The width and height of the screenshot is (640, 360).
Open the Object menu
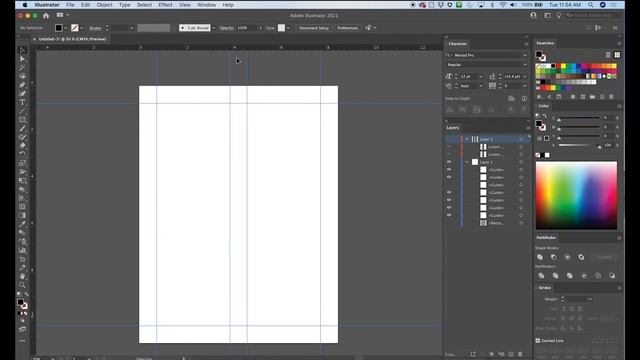pos(104,5)
